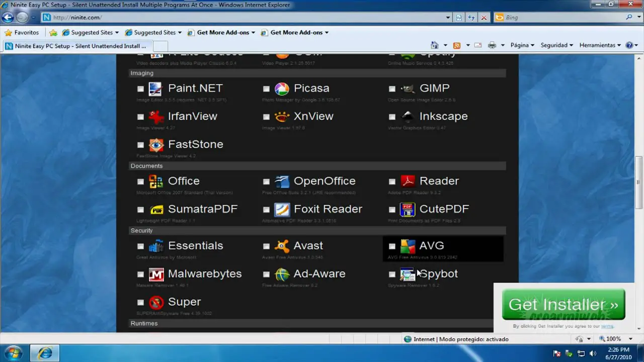
Task: Click the Print icon in command bar
Action: click(492, 45)
